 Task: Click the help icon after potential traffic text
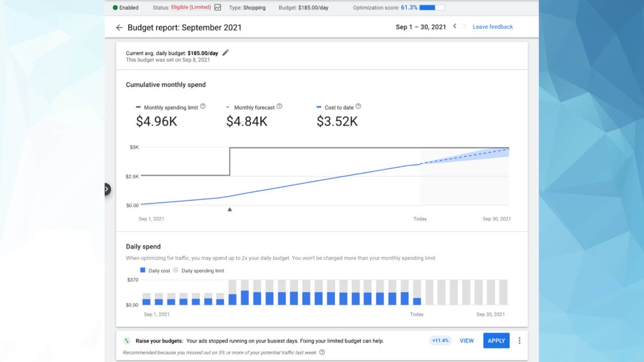(321, 353)
